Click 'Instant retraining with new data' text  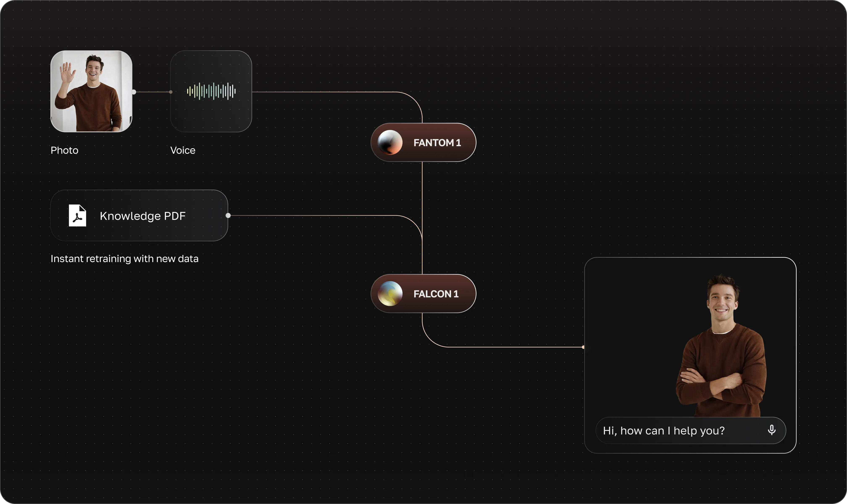(124, 259)
